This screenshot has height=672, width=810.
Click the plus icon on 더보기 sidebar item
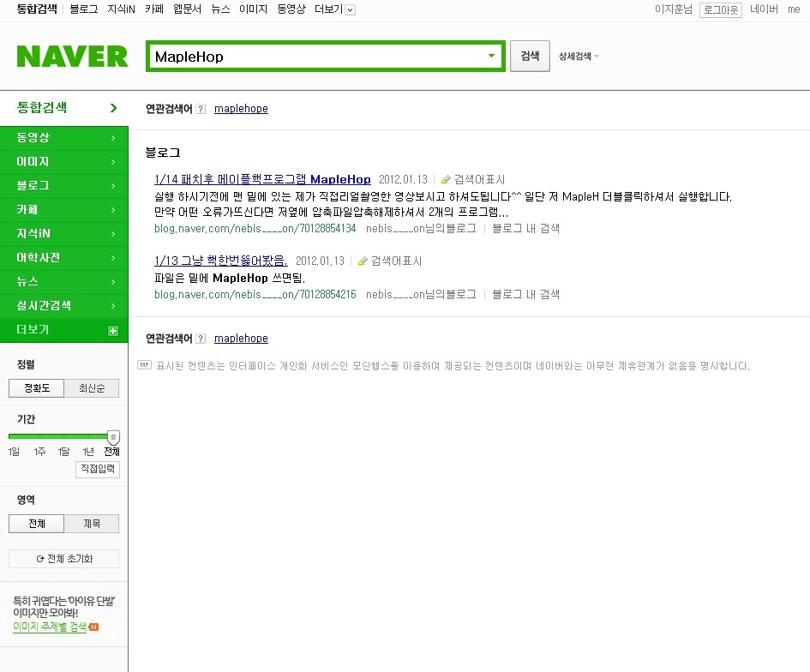pyautogui.click(x=113, y=331)
